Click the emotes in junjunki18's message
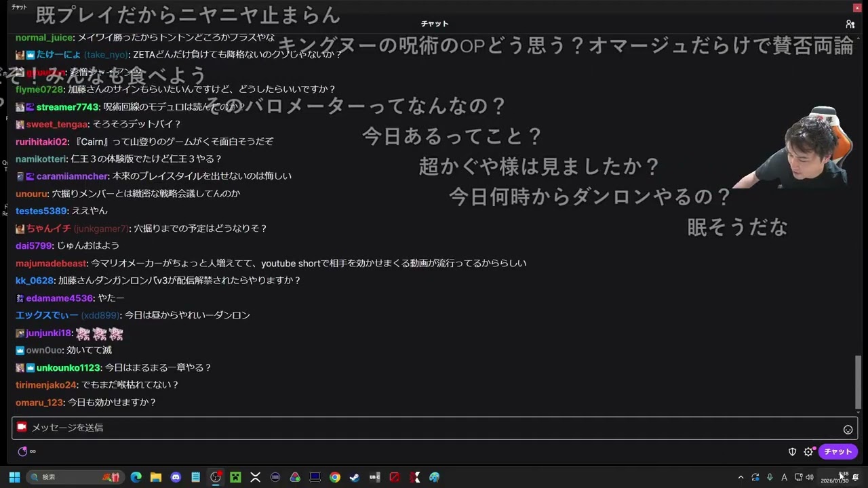 point(100,333)
